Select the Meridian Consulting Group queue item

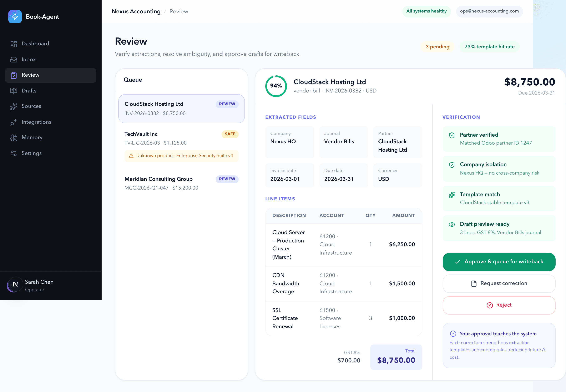point(158,179)
